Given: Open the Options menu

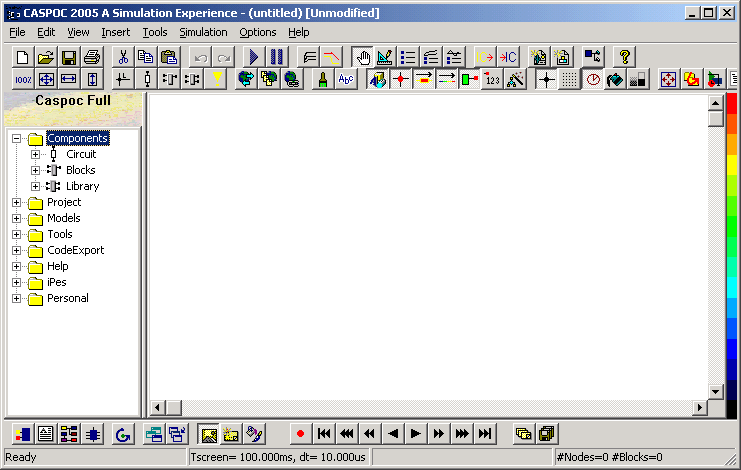Looking at the screenshot, I should coord(258,32).
